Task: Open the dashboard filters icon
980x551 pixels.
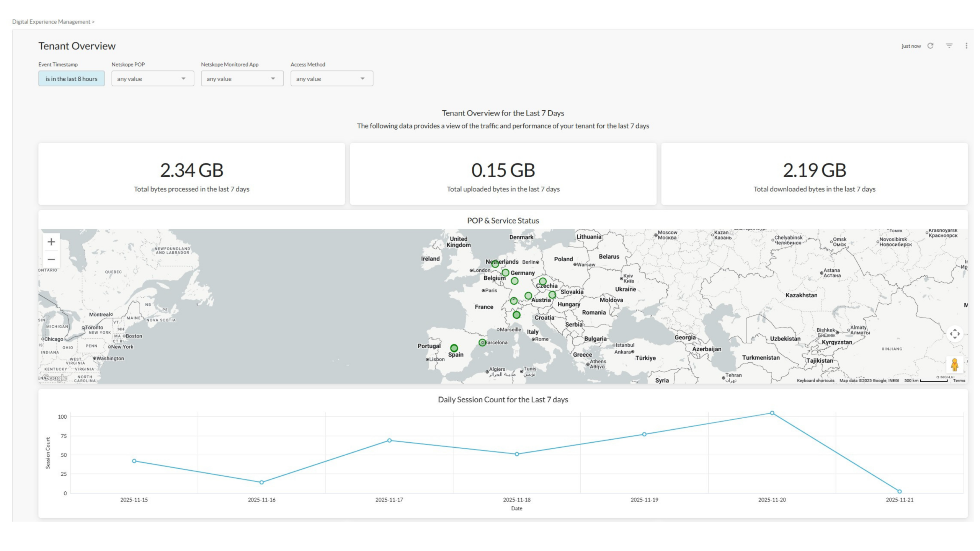Action: coord(949,46)
